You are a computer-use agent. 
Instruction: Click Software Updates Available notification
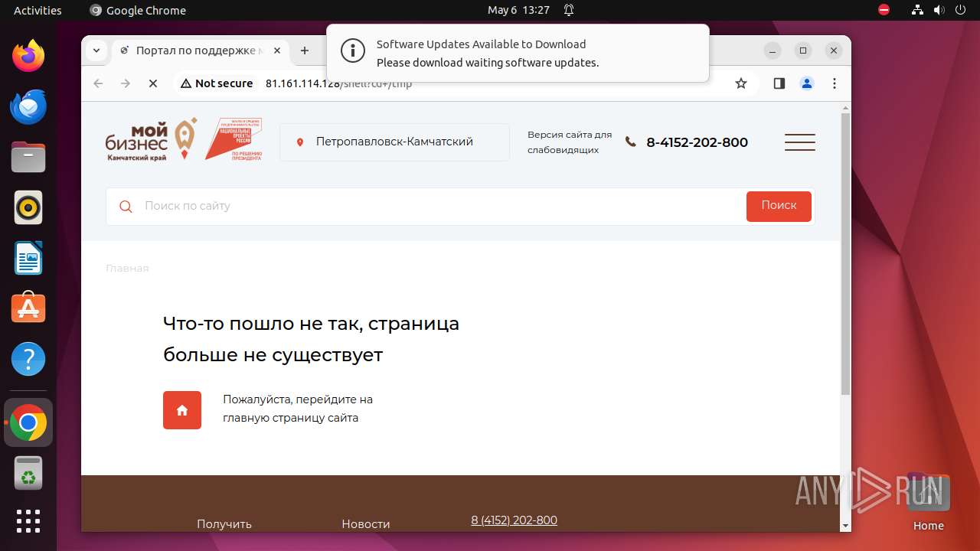pos(518,54)
